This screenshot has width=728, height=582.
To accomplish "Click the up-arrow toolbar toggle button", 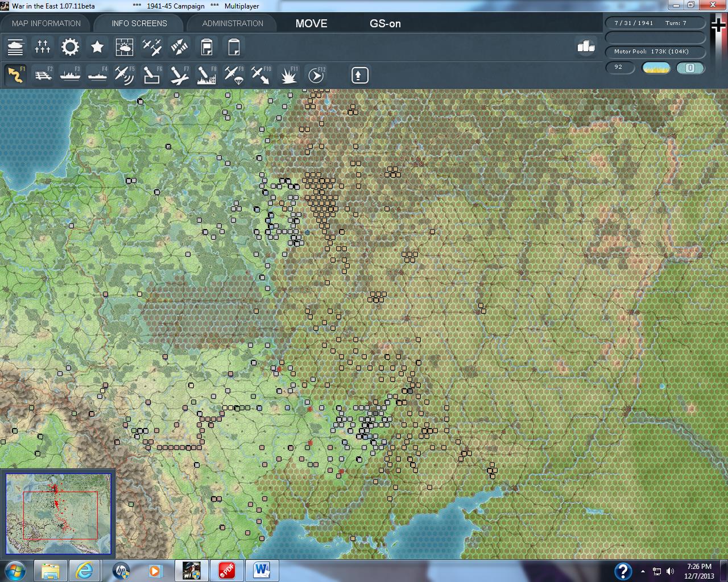I will click(360, 75).
